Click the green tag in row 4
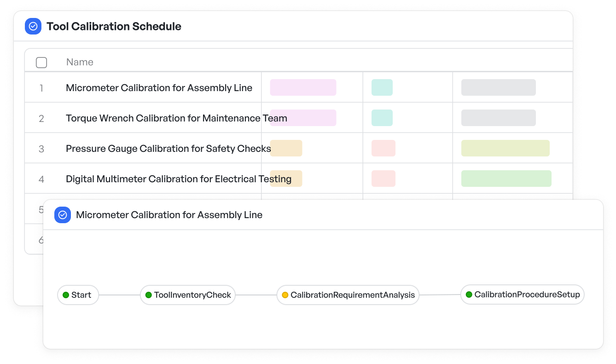 [x=506, y=179]
